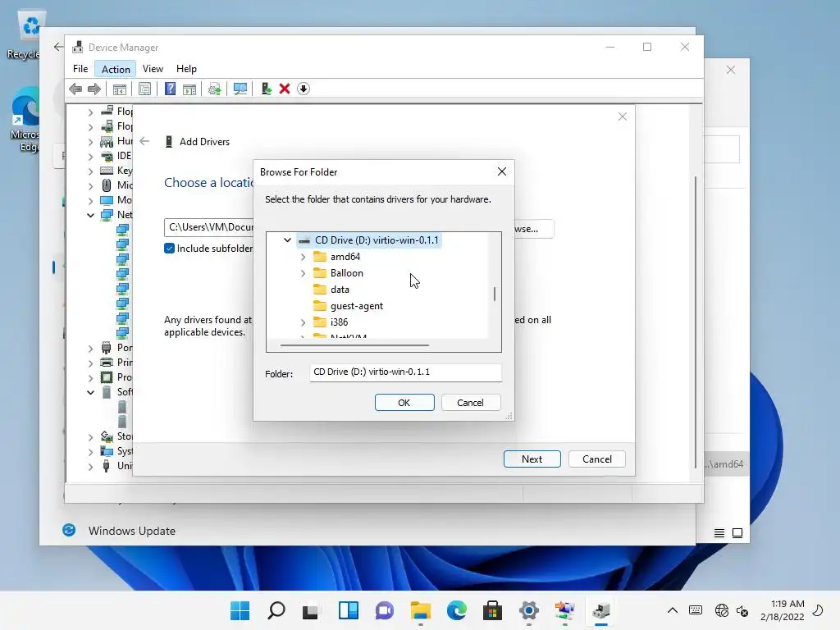
Task: Click the Back arrow in Device Manager toolbar
Action: click(x=75, y=89)
